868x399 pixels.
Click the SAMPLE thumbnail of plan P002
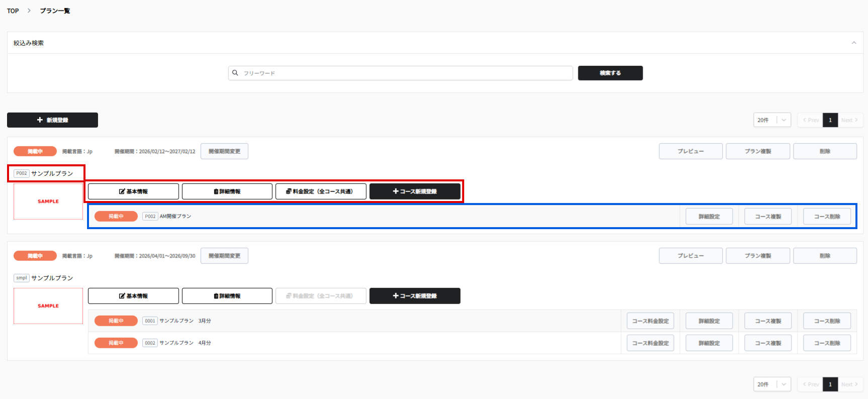pyautogui.click(x=48, y=202)
